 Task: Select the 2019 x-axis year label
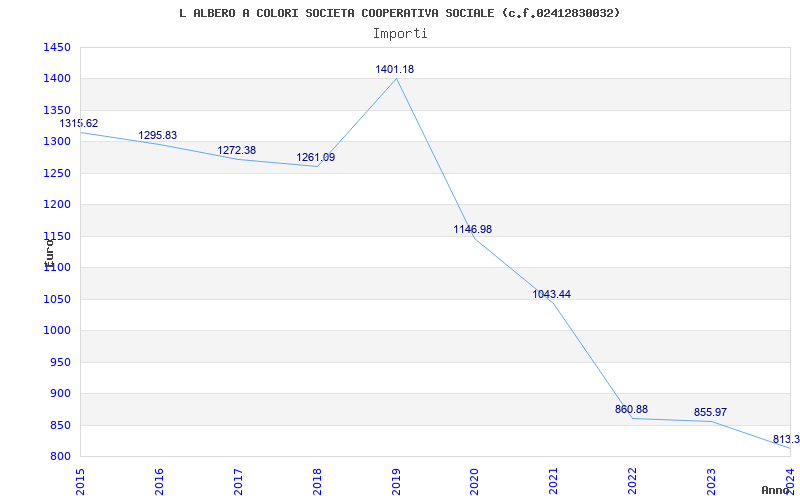(x=396, y=481)
